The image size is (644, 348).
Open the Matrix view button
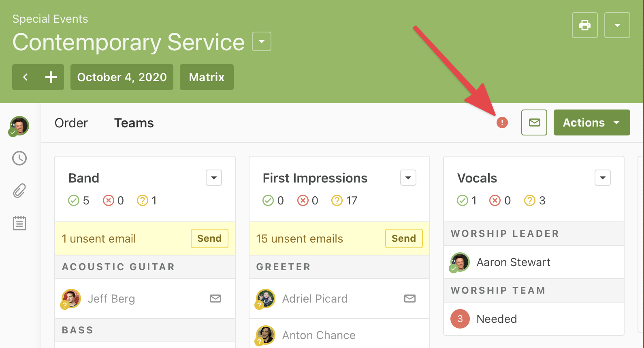[x=207, y=77]
